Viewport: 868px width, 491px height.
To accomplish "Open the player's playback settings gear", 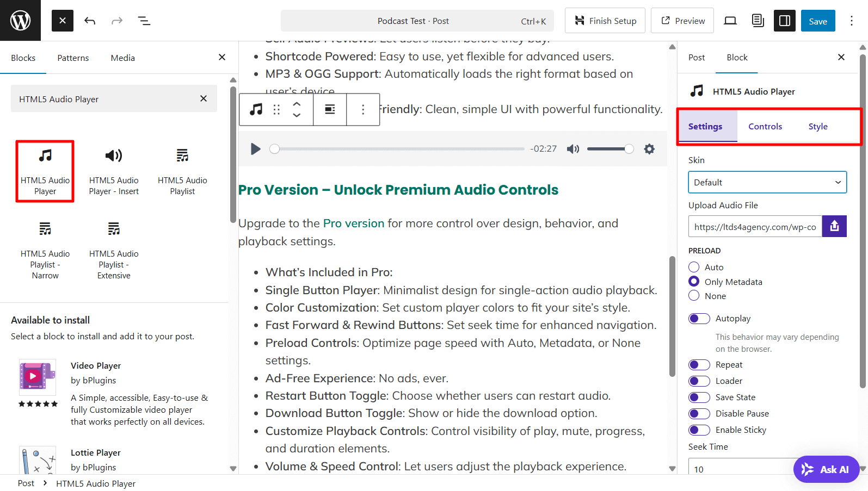I will pyautogui.click(x=649, y=148).
